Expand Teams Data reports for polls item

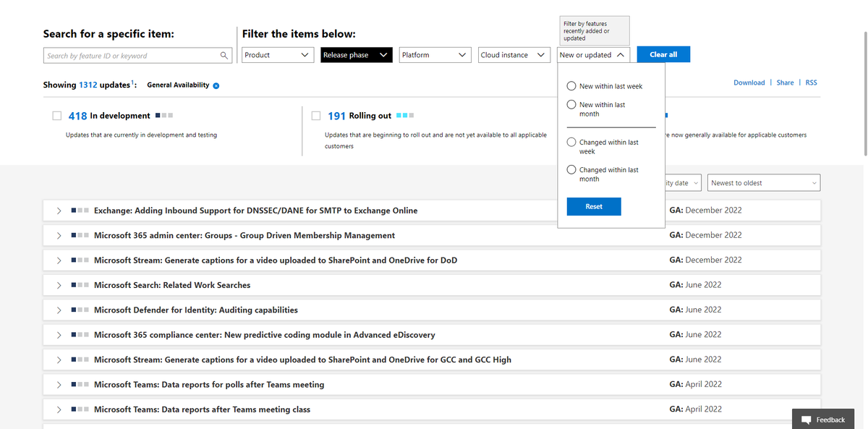tap(59, 385)
